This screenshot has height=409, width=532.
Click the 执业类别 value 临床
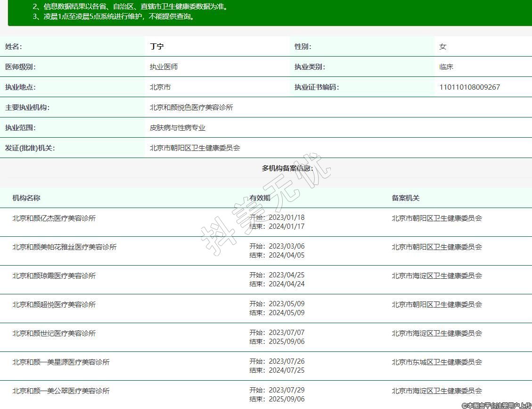(x=446, y=67)
